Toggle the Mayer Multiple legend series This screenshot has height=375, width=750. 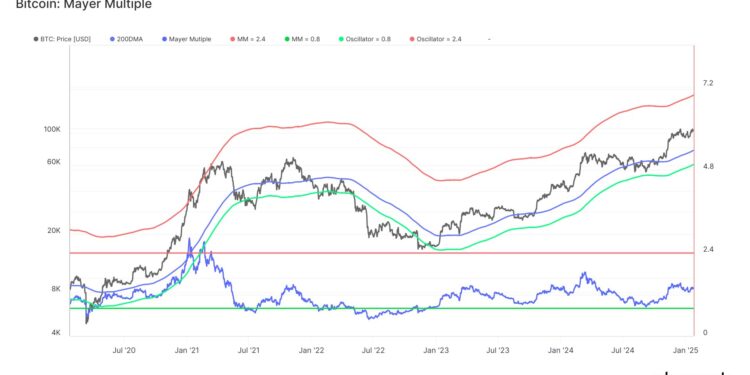[x=187, y=39]
